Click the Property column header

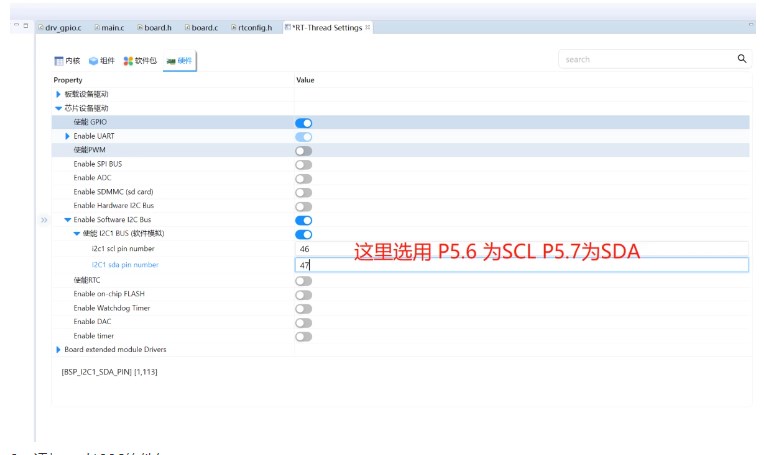click(68, 80)
